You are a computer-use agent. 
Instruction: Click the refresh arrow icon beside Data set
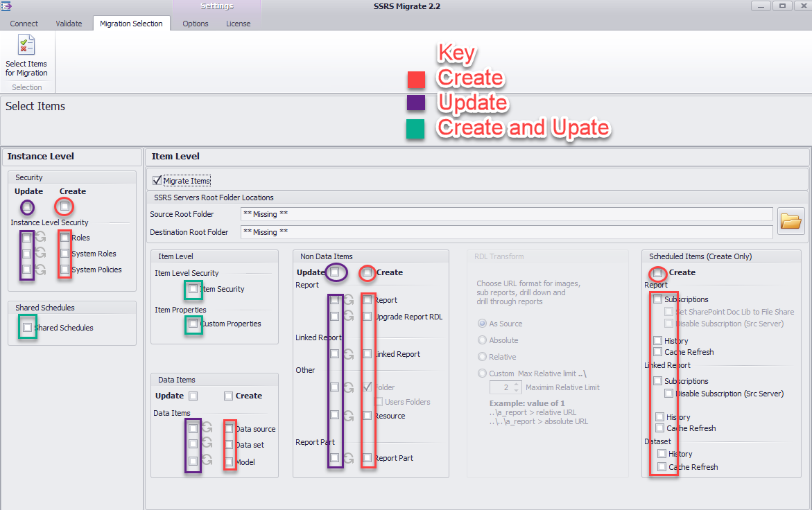(207, 443)
